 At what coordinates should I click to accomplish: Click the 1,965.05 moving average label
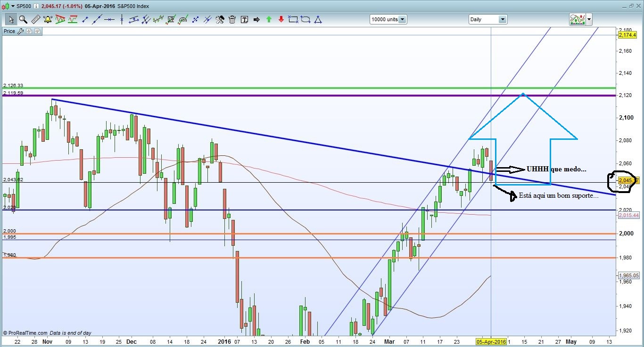628,275
